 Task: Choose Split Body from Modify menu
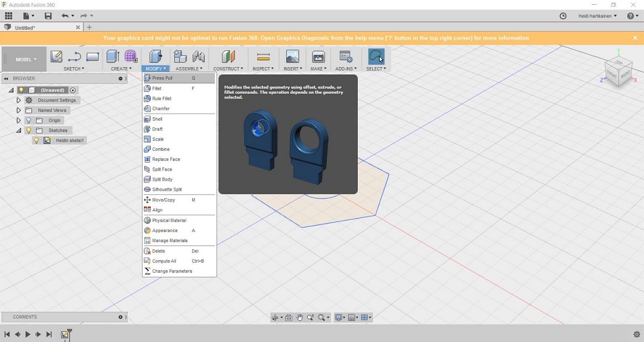(179, 179)
